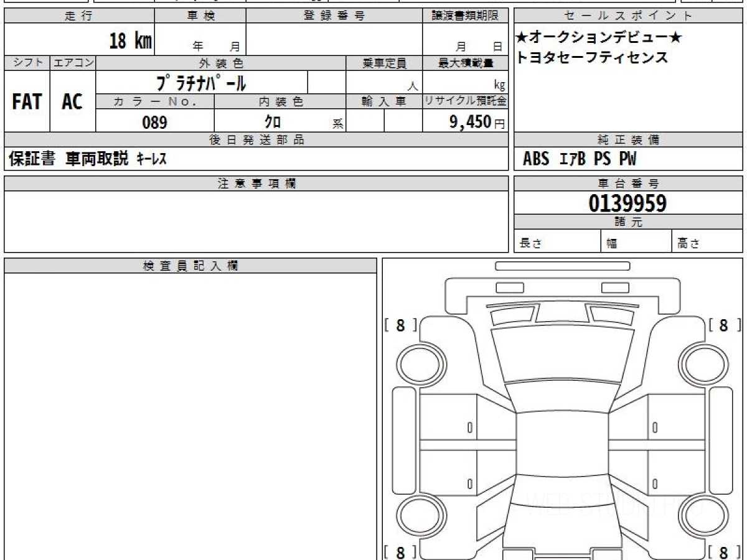
Task: Select color number 089
Action: [x=155, y=122]
